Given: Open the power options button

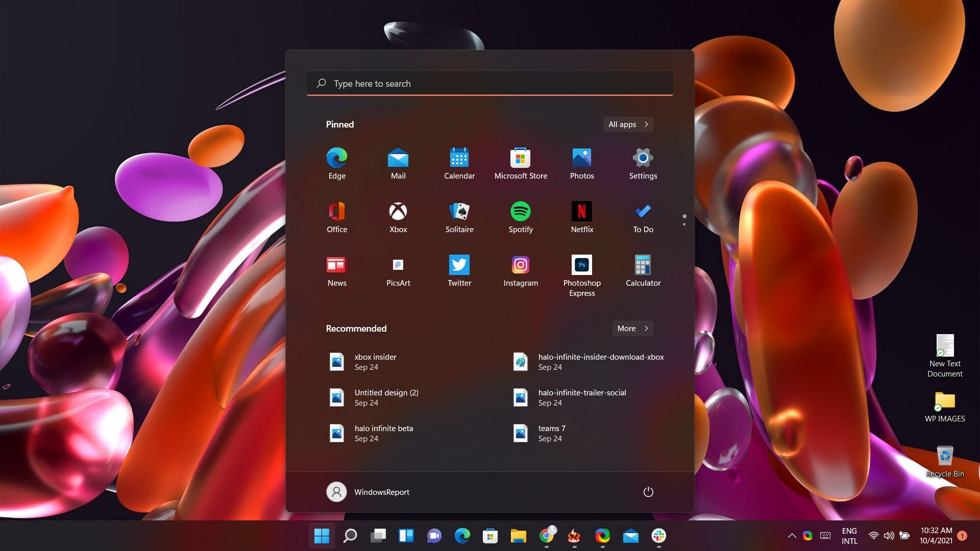Looking at the screenshot, I should pyautogui.click(x=648, y=492).
